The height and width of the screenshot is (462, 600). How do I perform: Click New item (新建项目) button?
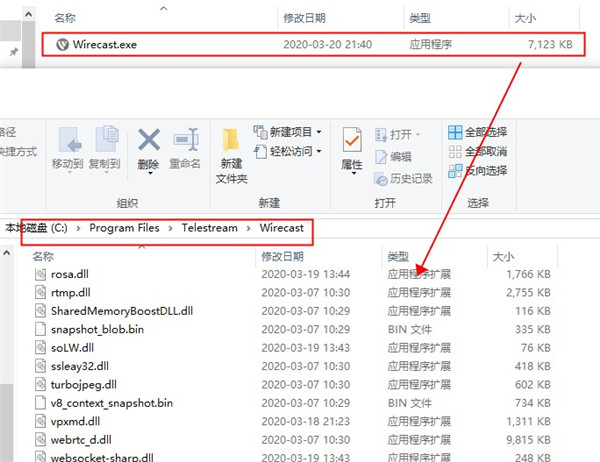(287, 132)
